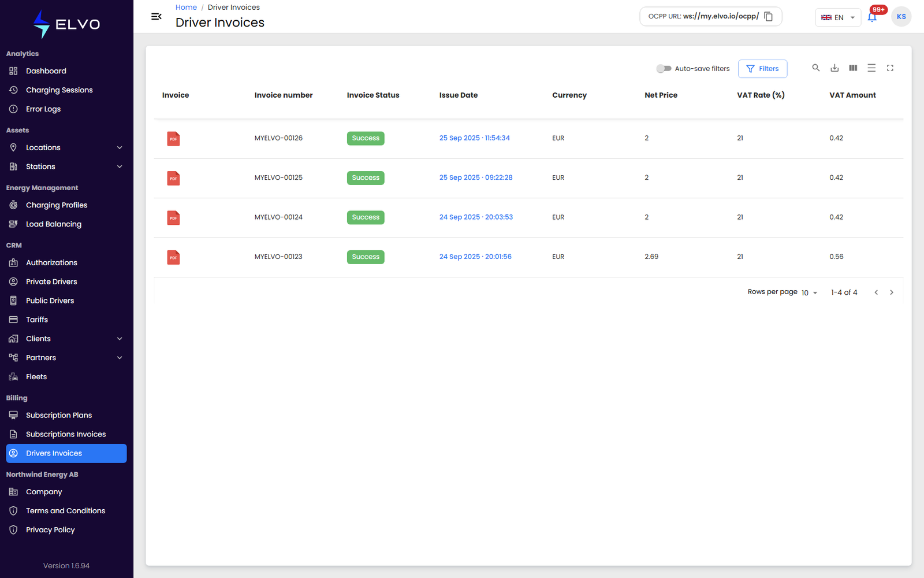Open Terms and Conditions

[x=66, y=511]
